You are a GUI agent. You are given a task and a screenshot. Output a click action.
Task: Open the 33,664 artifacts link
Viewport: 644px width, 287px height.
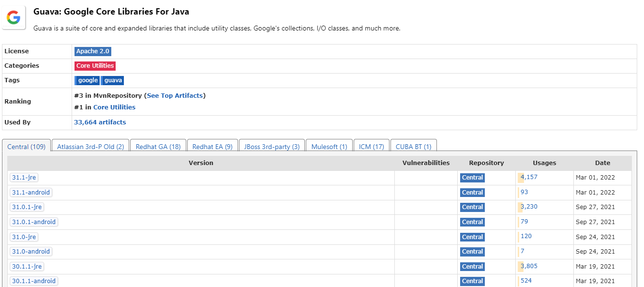click(100, 122)
